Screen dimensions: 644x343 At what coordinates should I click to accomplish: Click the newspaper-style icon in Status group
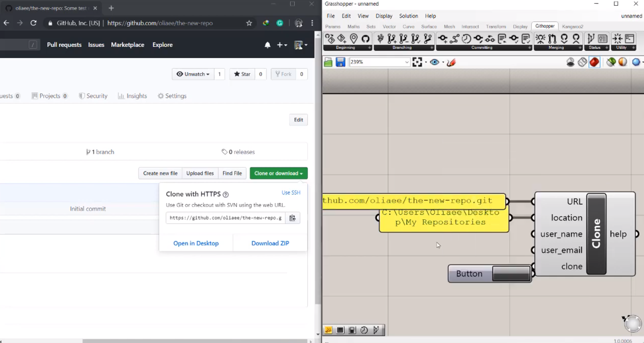tap(603, 39)
